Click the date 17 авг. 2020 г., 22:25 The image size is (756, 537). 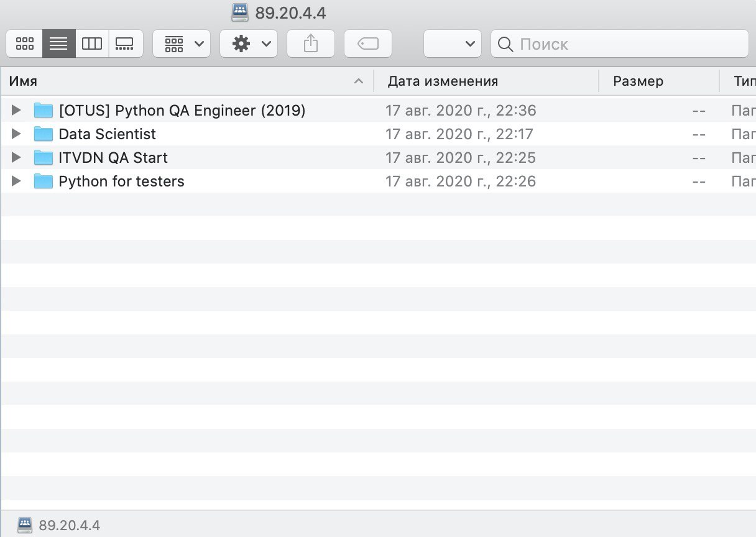(461, 158)
